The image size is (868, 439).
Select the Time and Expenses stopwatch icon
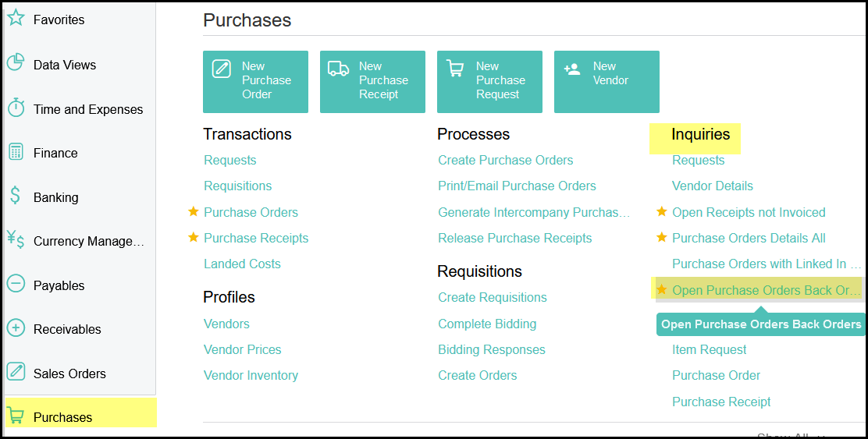tap(16, 108)
